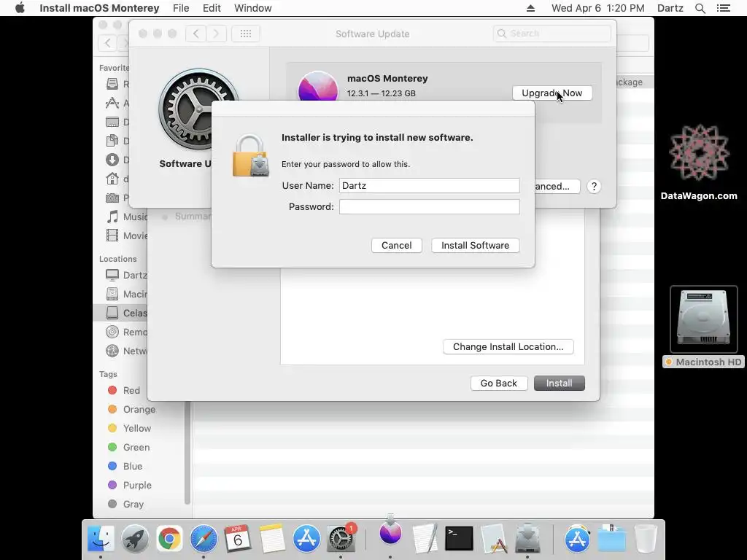Click the Install Software button
Image resolution: width=747 pixels, height=560 pixels.
475,245
